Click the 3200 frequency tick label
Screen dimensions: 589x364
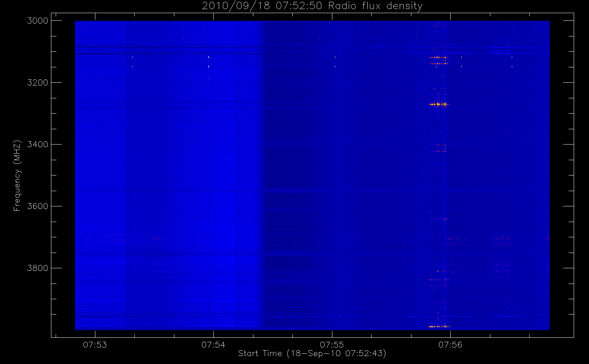click(x=38, y=83)
